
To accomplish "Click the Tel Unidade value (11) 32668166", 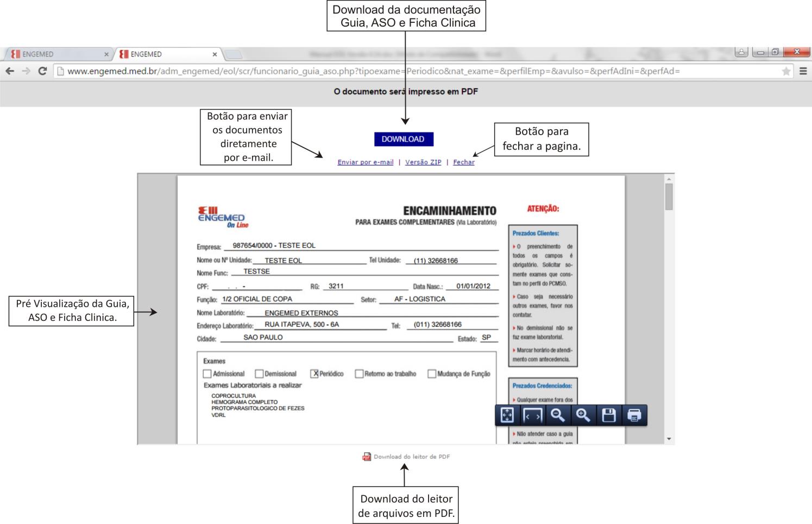I will [436, 261].
